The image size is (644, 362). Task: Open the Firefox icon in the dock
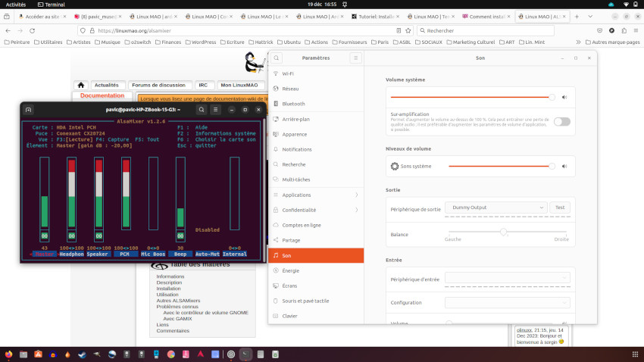pyautogui.click(x=8, y=354)
